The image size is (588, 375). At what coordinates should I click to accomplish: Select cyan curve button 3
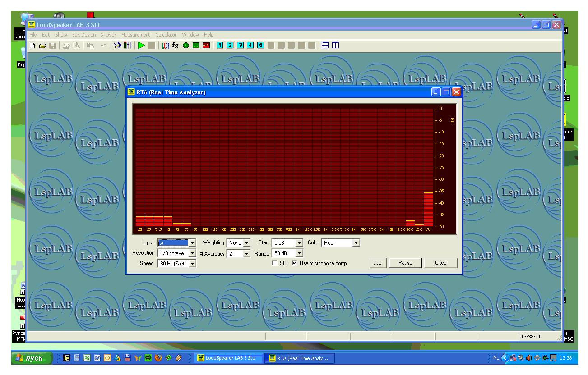pyautogui.click(x=240, y=46)
